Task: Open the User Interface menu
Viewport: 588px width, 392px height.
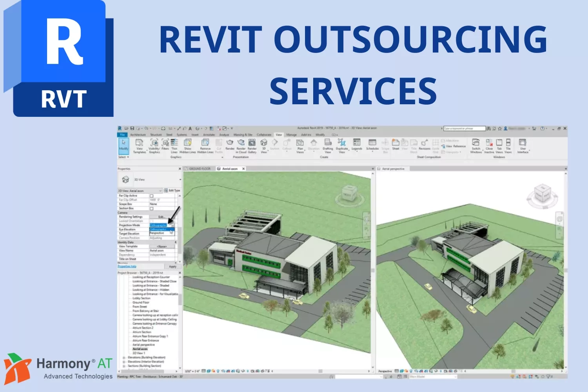Action: coord(523,146)
